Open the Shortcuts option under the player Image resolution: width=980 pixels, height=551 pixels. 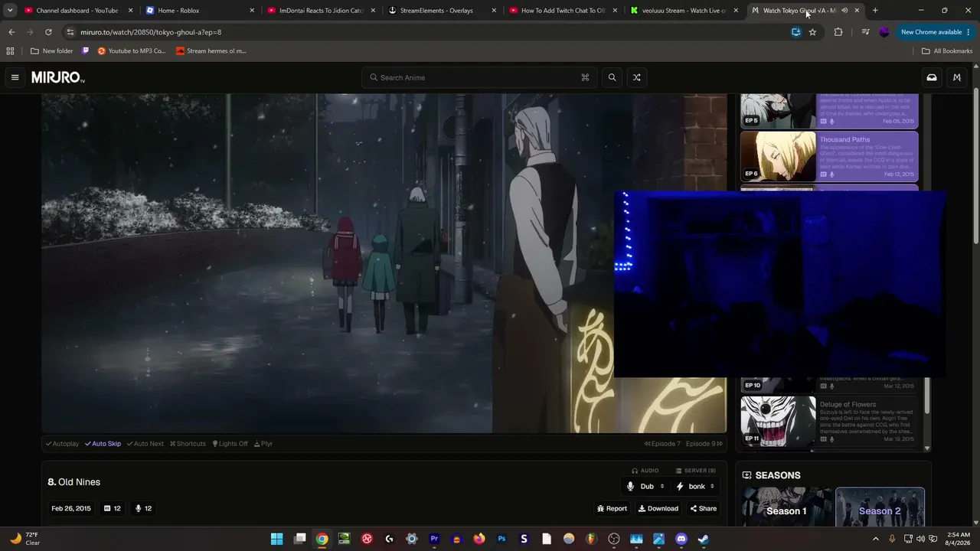pos(188,444)
